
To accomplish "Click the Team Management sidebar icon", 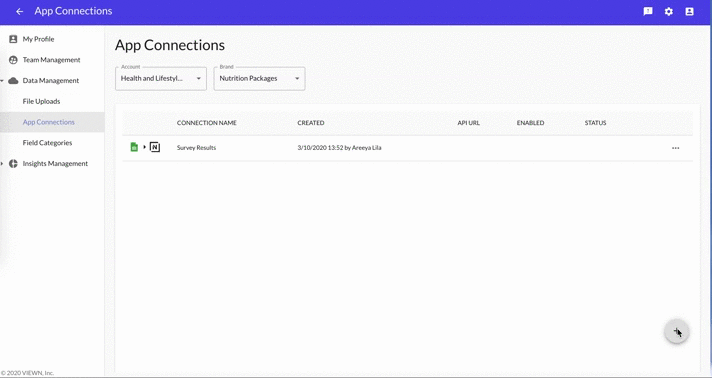I will [x=13, y=60].
